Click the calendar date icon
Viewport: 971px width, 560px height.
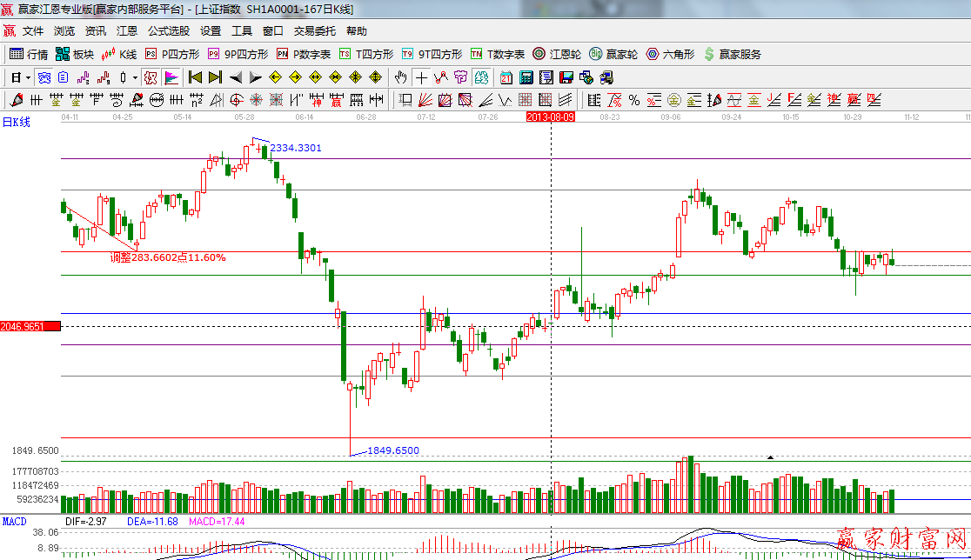(506, 77)
